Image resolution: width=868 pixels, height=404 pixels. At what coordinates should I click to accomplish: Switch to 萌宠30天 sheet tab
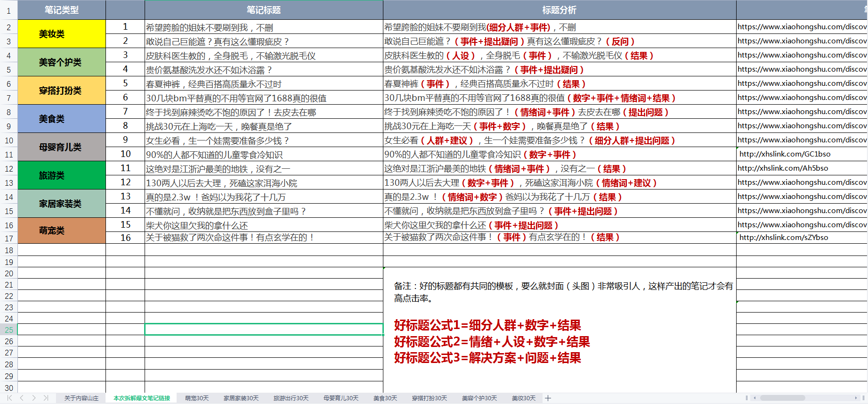(x=197, y=398)
